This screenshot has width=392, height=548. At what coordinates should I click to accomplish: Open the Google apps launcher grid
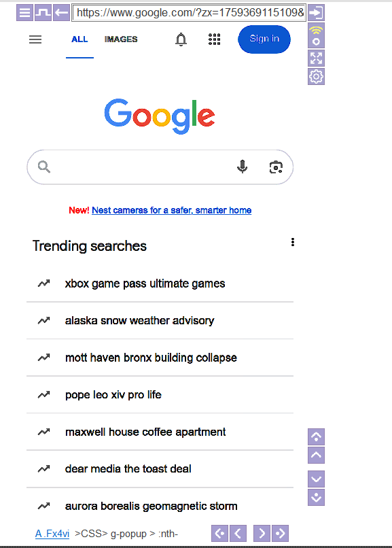coord(215,39)
